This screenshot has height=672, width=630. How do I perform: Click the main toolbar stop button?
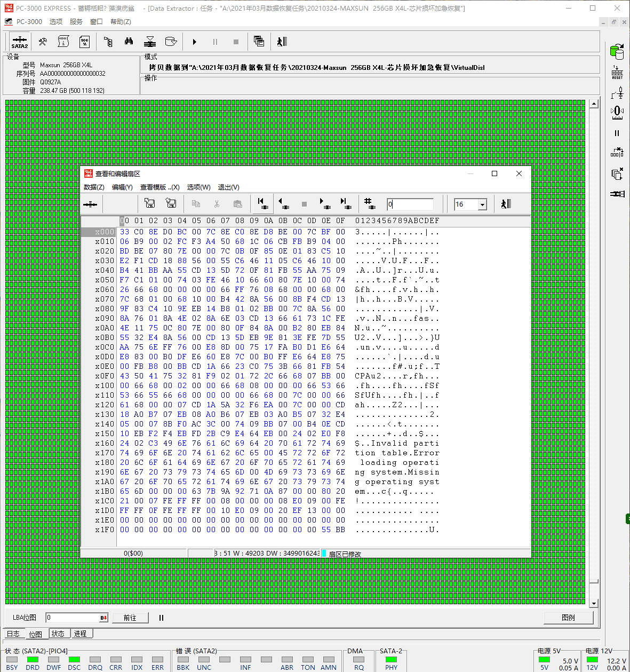tap(236, 42)
